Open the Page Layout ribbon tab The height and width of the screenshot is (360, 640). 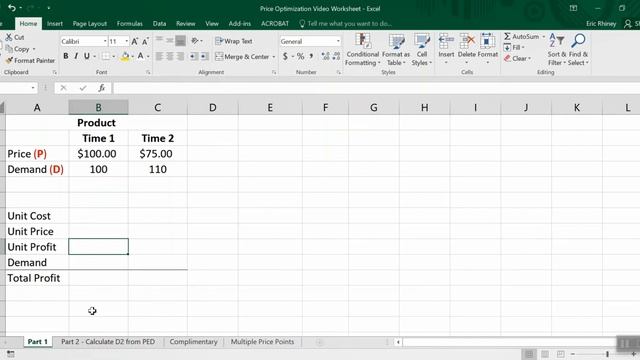click(90, 24)
